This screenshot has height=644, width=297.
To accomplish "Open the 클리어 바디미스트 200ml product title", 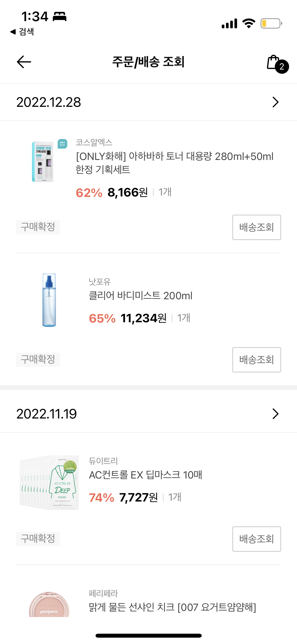I will pos(140,296).
